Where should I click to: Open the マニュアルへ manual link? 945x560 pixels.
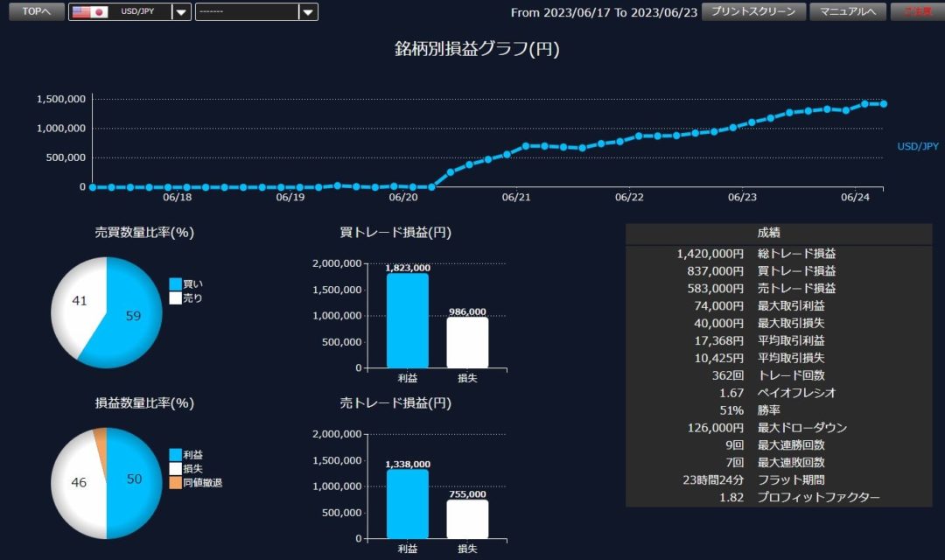tap(847, 11)
